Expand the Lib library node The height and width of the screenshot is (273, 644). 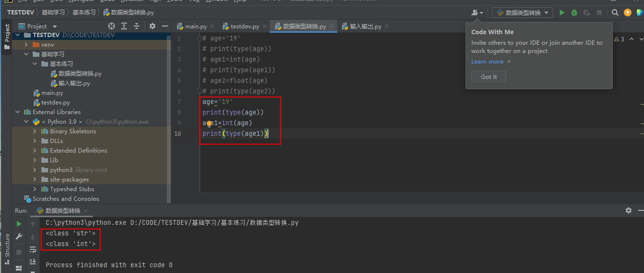[x=35, y=160]
